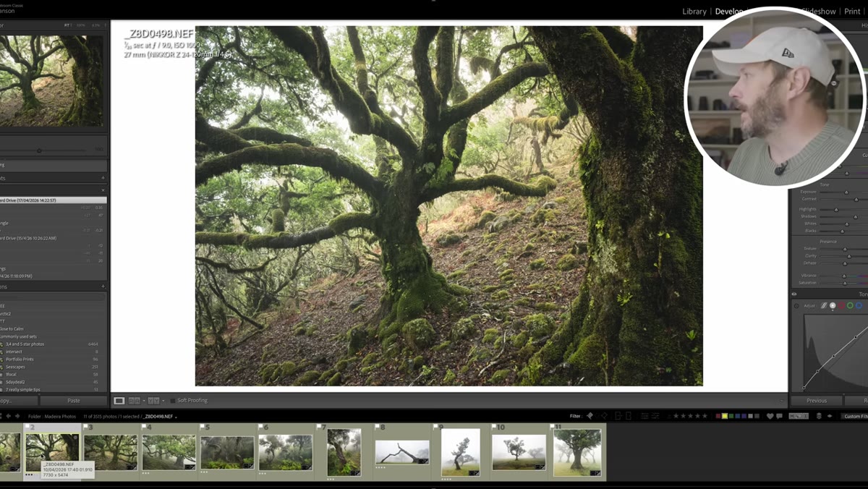Image resolution: width=868 pixels, height=489 pixels.
Task: Add a new collection with plus icon
Action: click(103, 286)
